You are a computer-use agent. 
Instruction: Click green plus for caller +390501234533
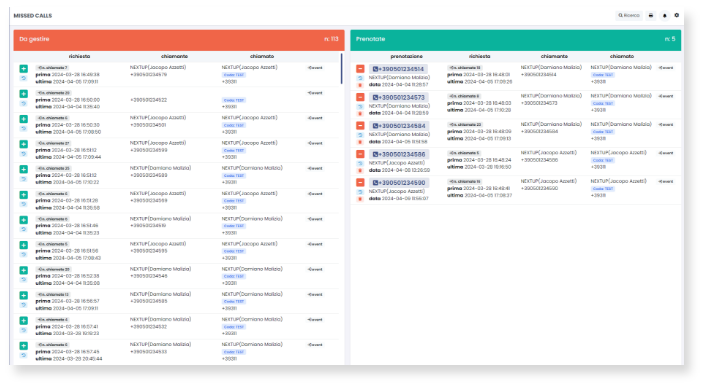pyautogui.click(x=23, y=346)
